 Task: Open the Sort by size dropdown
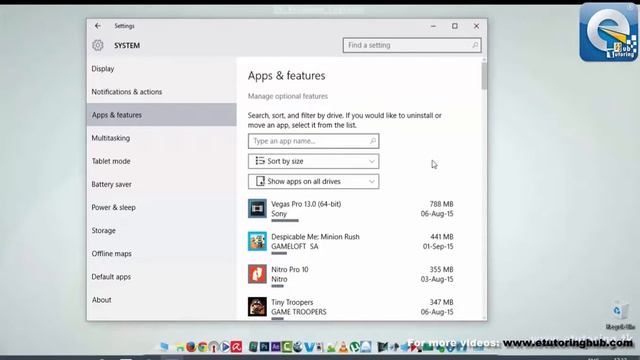(313, 161)
